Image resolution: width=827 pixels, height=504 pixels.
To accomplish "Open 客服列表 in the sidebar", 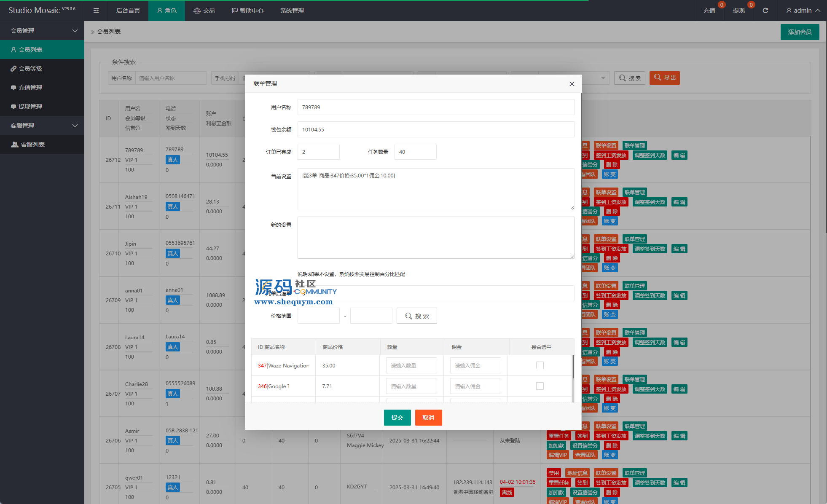I will [32, 145].
